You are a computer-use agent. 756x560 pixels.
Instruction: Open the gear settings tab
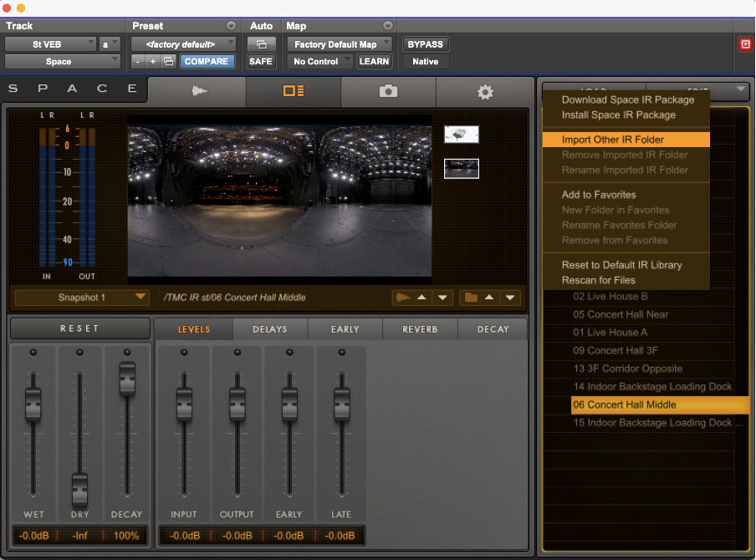[485, 92]
